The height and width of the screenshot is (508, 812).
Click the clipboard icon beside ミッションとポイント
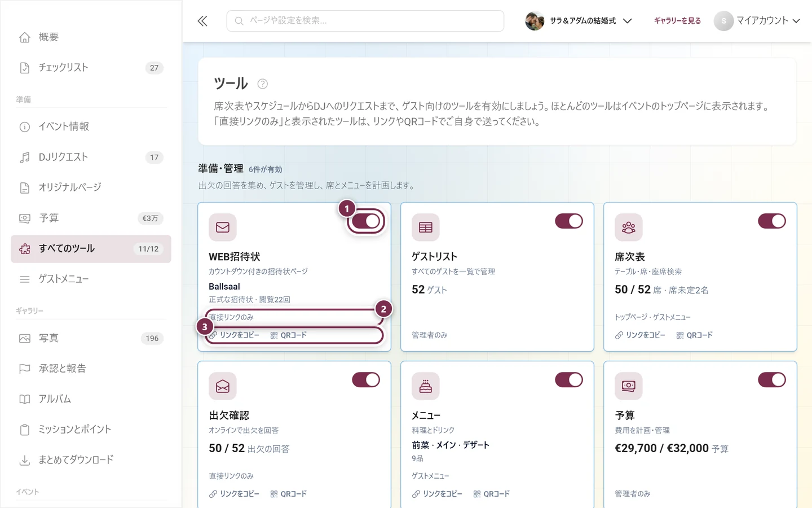(x=25, y=430)
